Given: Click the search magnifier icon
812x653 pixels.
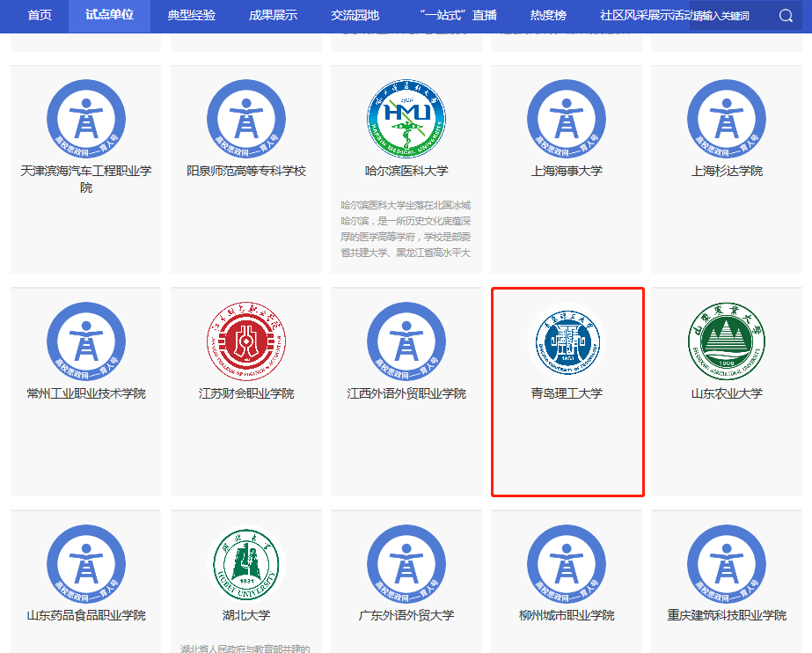Looking at the screenshot, I should tap(786, 16).
